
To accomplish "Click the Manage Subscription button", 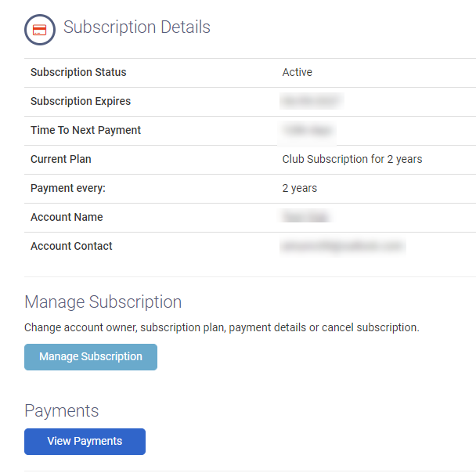I will [x=91, y=357].
